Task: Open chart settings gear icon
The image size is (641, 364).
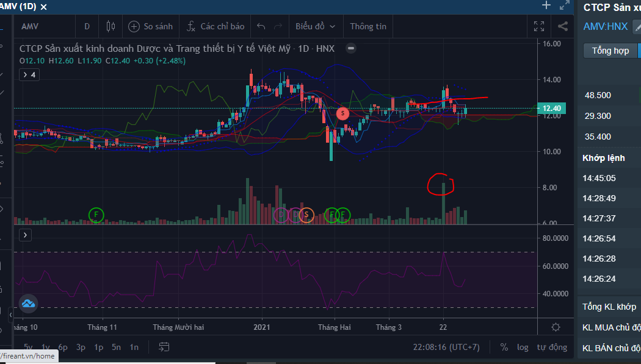Action: tap(556, 327)
